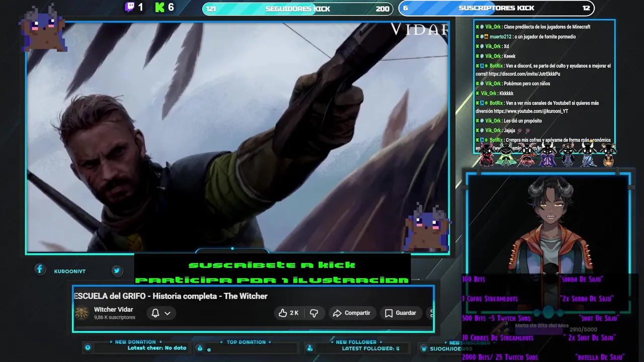Click the mint-green-robed chibi under the chat
Viewport: 644px width, 362px height.
tap(506, 154)
